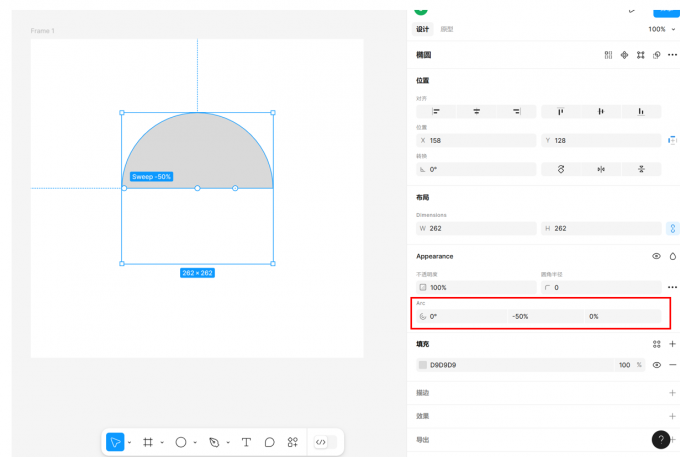The width and height of the screenshot is (680, 457).
Task: Align right button in 对齐 row
Action: click(517, 111)
